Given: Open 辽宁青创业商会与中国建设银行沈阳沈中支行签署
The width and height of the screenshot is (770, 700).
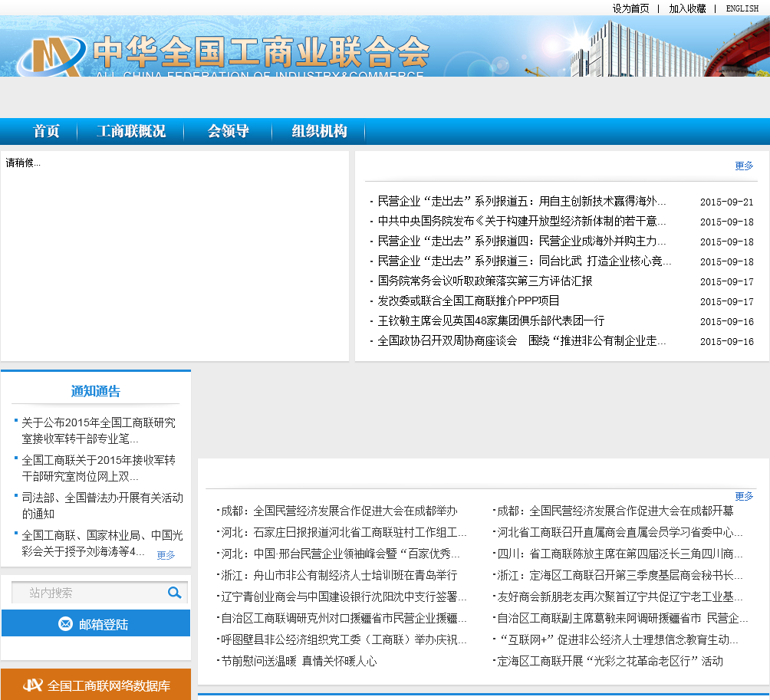Looking at the screenshot, I should click(344, 597).
